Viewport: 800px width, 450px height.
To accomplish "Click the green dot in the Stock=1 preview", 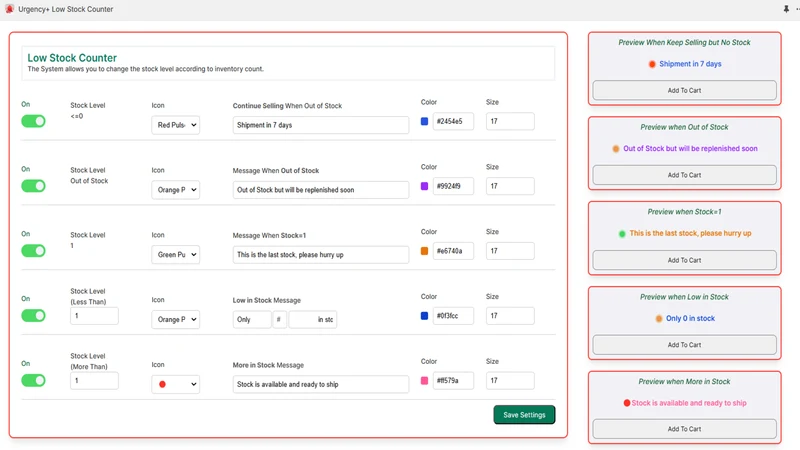I will tap(622, 234).
